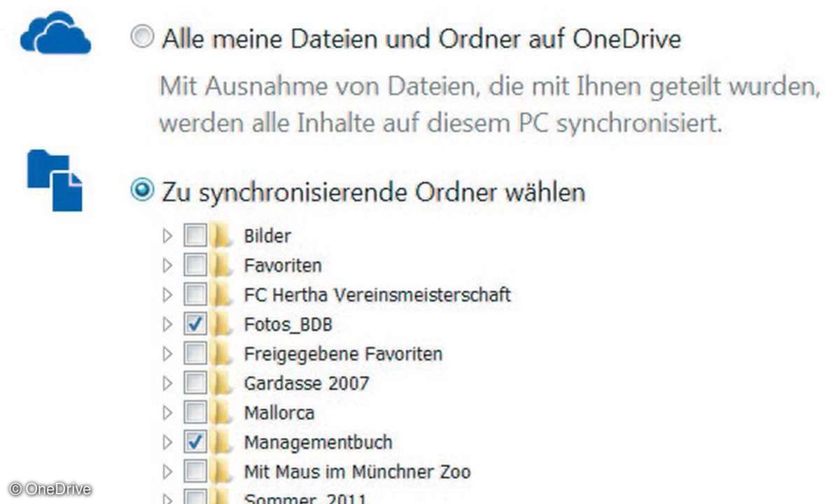
Task: Expand the Mallorca folder tree
Action: pos(167,412)
